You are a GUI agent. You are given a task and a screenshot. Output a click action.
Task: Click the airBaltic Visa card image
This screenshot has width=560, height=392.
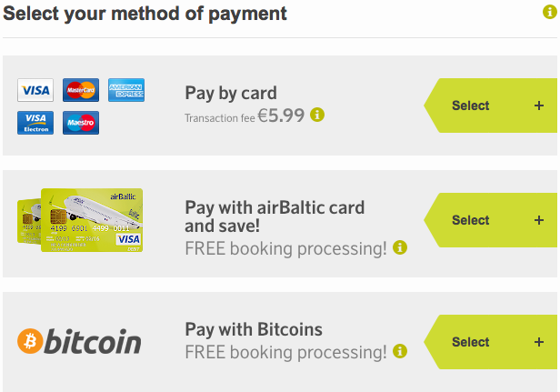[x=80, y=220]
